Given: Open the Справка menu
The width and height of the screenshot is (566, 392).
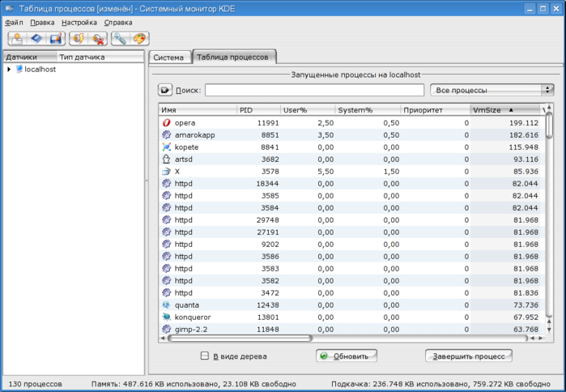Looking at the screenshot, I should coord(118,23).
